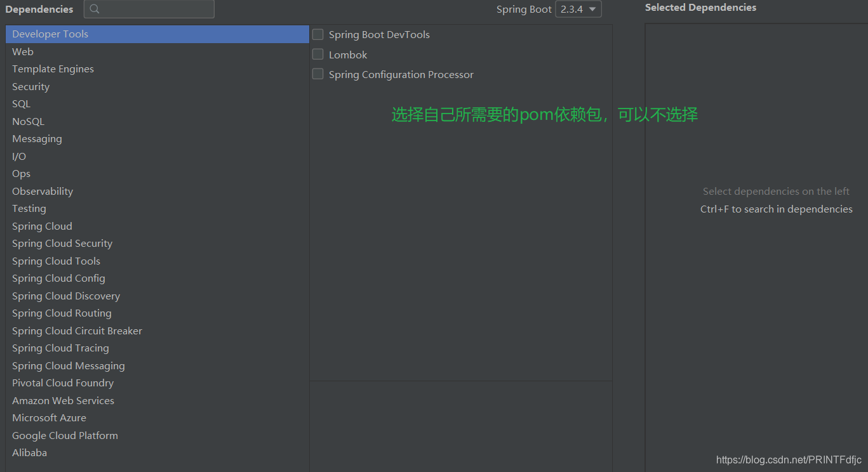
Task: Open Amazon Web Services category
Action: pyautogui.click(x=157, y=401)
